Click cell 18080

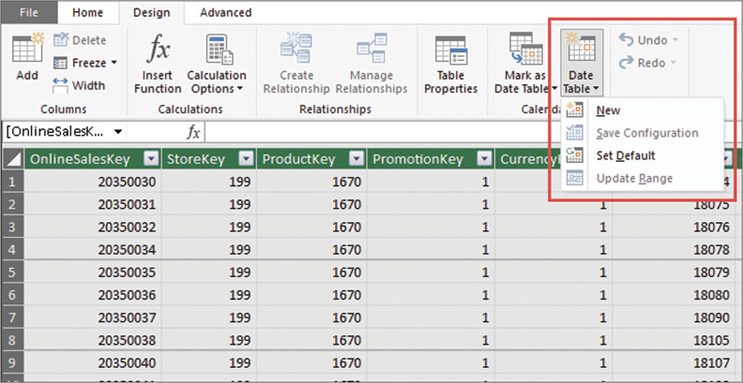point(674,295)
